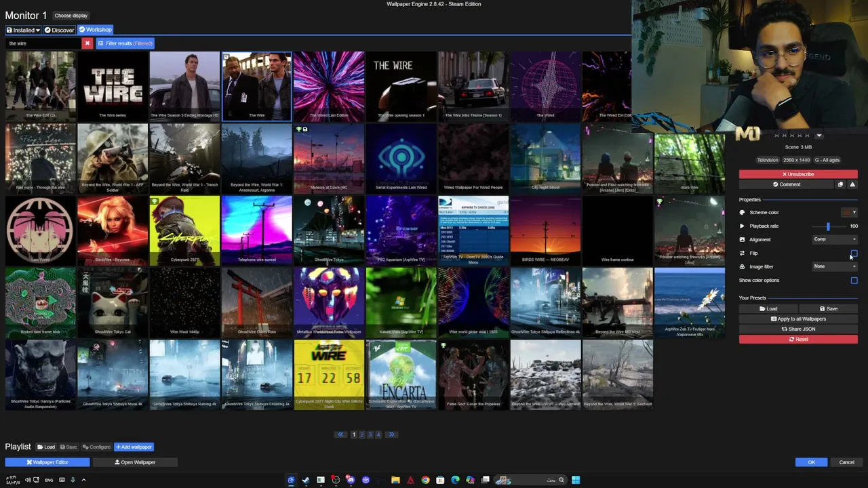Open the Steam icon in the taskbar

point(306,480)
